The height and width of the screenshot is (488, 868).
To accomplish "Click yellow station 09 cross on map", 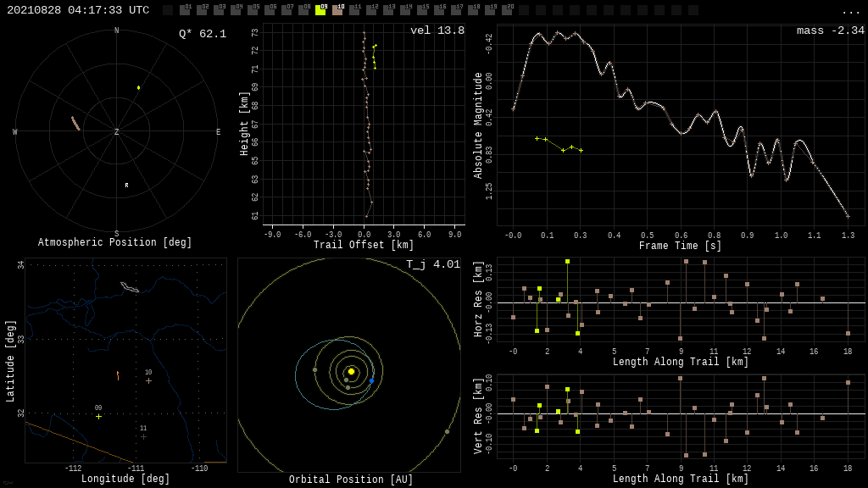I will pos(98,417).
